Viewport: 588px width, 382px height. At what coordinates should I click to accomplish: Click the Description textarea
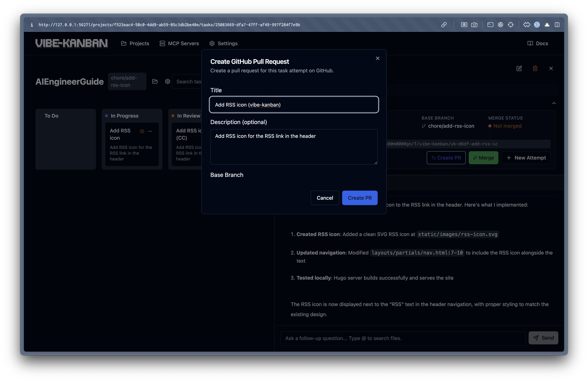pyautogui.click(x=294, y=147)
